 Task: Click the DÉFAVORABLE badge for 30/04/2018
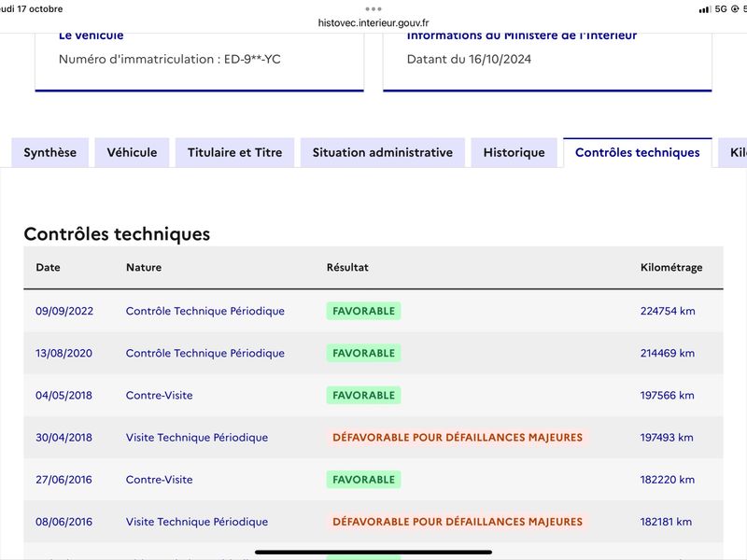tap(458, 437)
